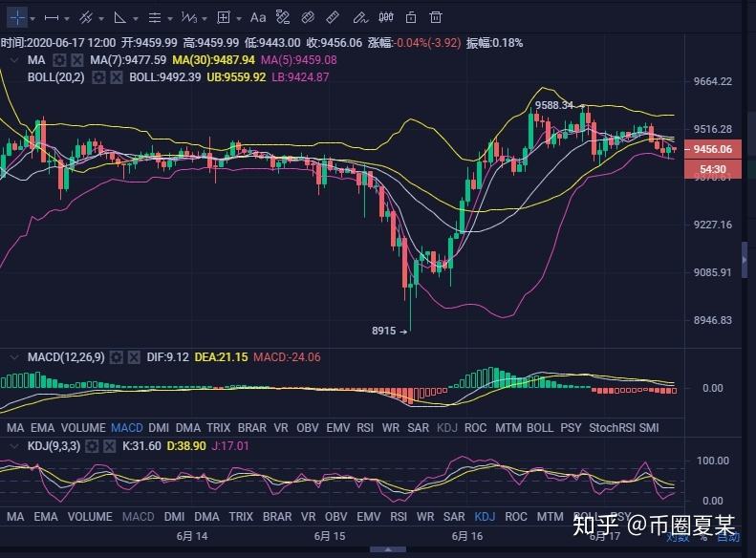Open MA indicator settings gear
The width and height of the screenshot is (756, 558).
[x=59, y=60]
